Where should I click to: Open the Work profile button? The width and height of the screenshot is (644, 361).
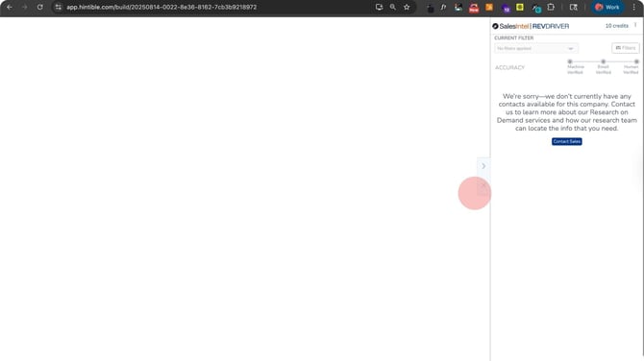point(607,7)
